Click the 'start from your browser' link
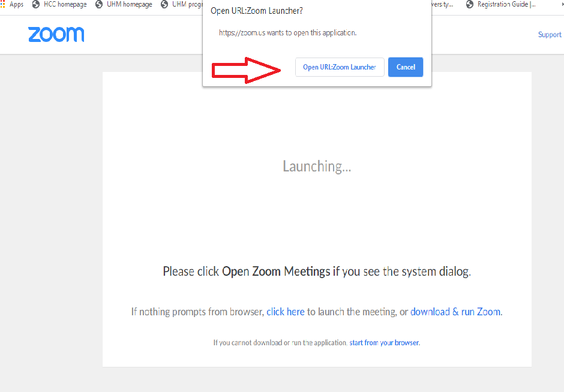564x392 pixels. coord(384,343)
